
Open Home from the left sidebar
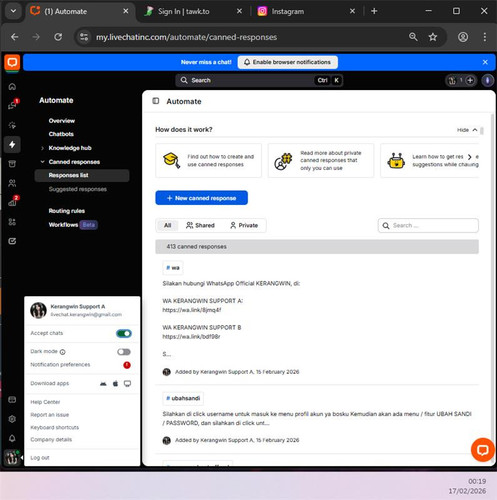tap(12, 87)
